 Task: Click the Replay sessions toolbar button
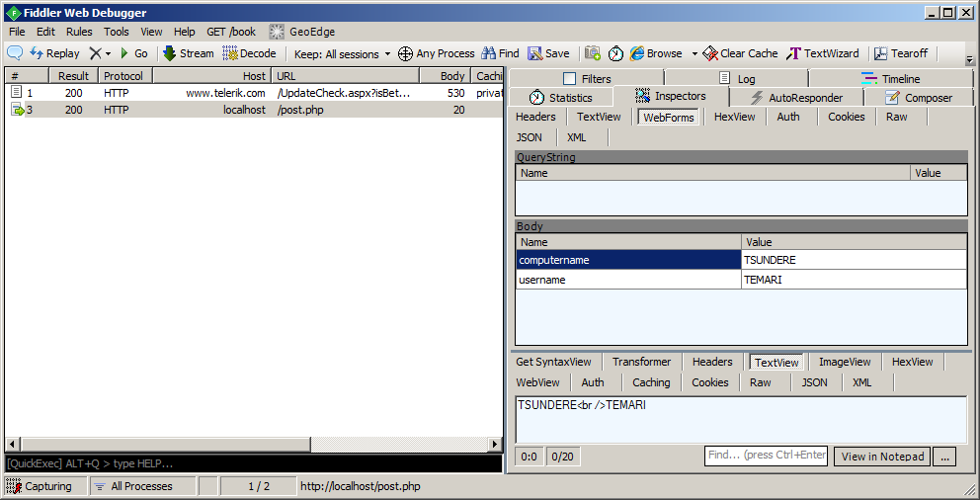[54, 53]
